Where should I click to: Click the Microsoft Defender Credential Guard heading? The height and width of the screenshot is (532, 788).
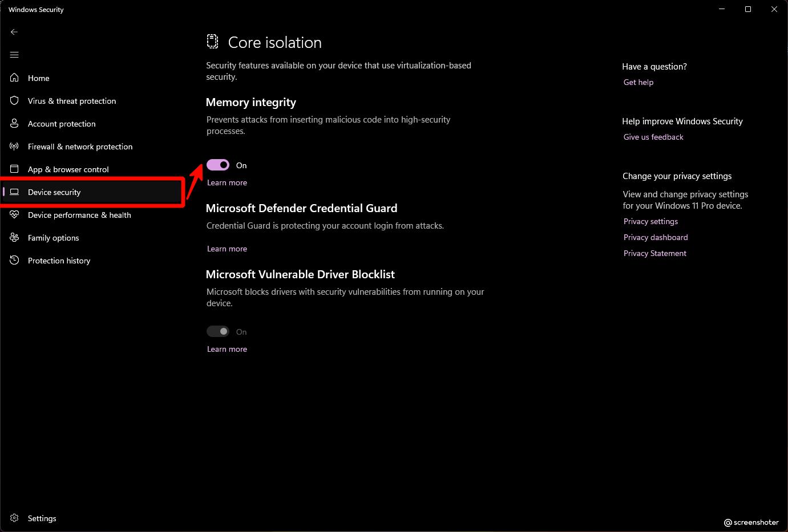tap(301, 208)
